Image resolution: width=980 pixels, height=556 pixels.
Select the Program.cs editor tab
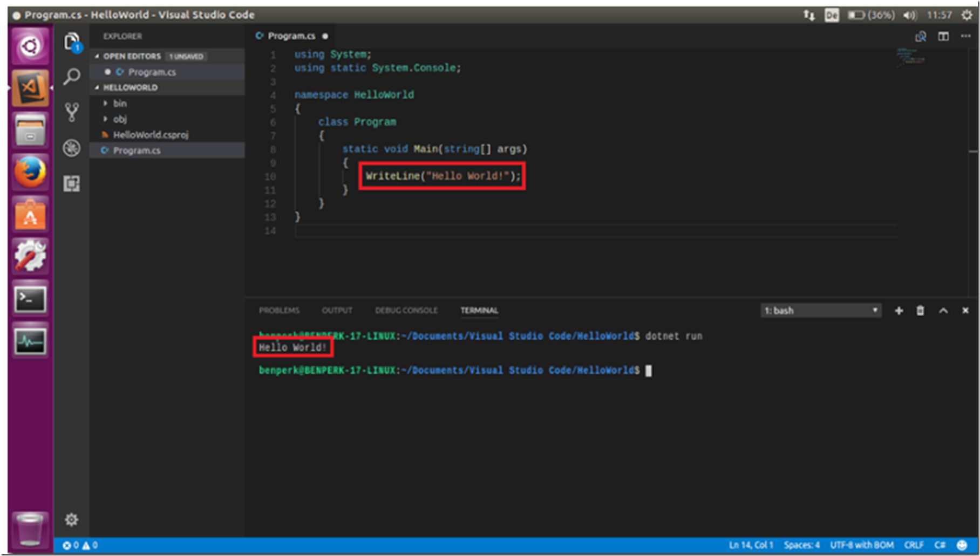[291, 36]
